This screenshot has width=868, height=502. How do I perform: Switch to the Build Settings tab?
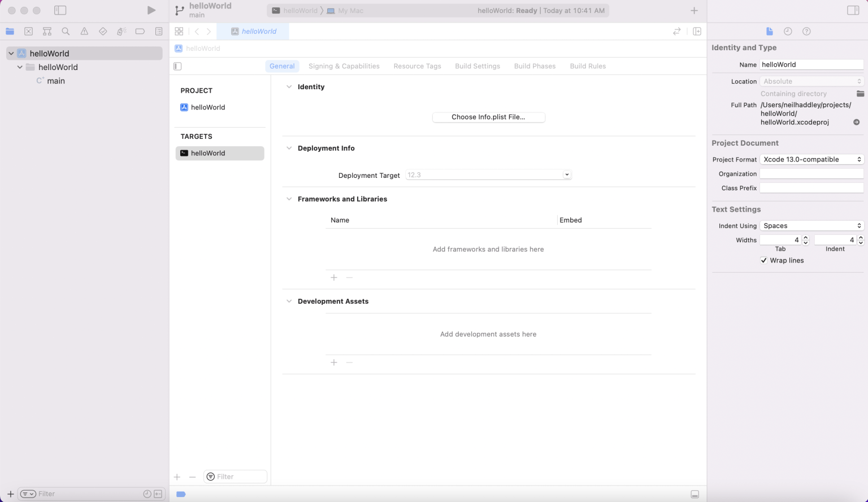478,66
